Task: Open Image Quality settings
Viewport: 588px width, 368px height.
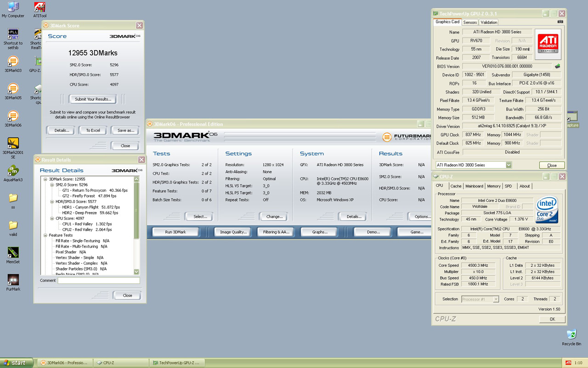Action: tap(233, 232)
